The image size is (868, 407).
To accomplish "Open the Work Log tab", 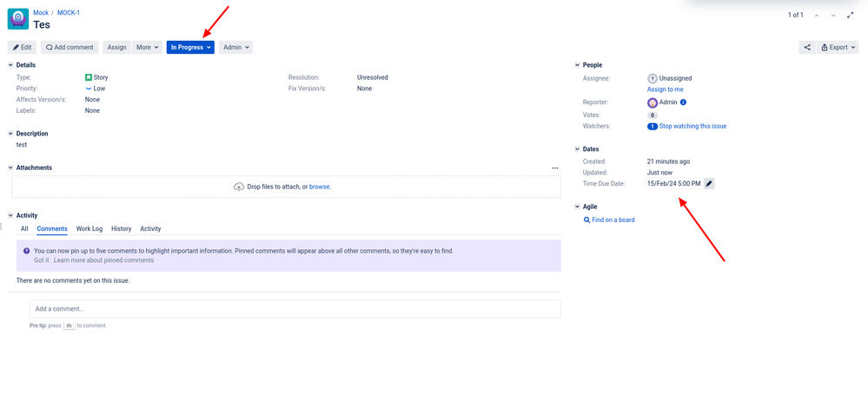I will tap(89, 229).
